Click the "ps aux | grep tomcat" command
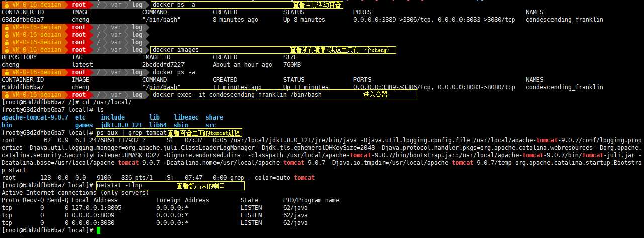 pos(131,133)
